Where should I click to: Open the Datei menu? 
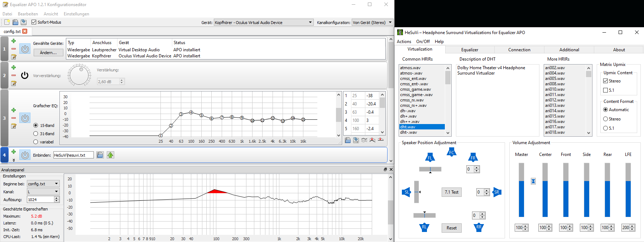[x=7, y=14]
